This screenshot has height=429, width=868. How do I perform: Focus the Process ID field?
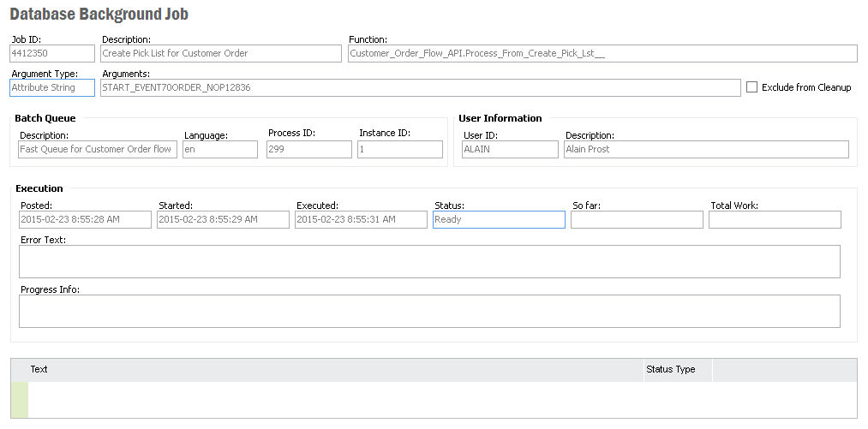tap(309, 150)
